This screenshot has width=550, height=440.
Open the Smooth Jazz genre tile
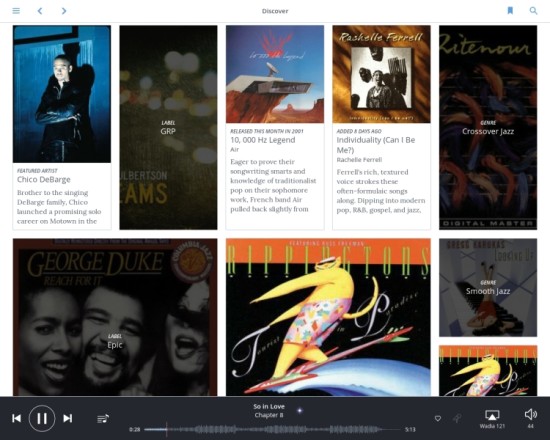[x=488, y=288]
